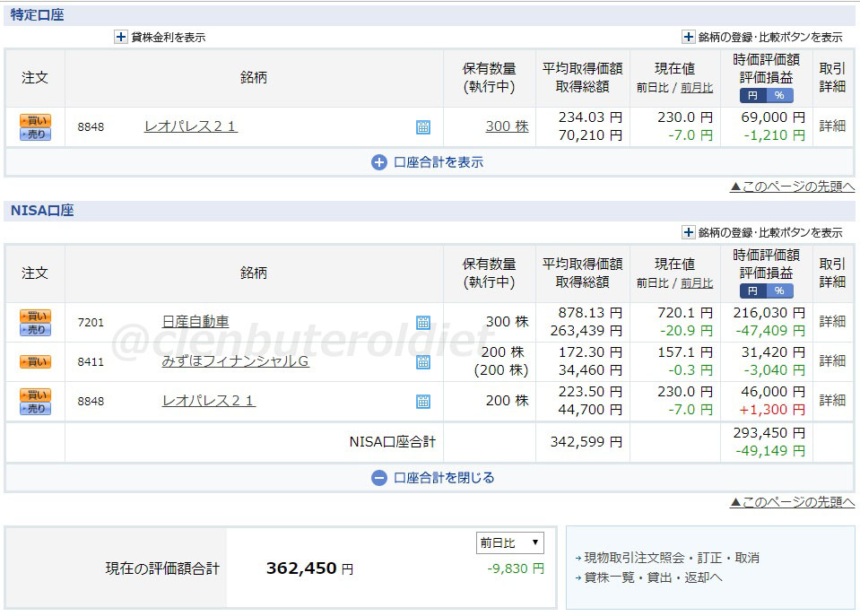Click the calendar icon for 日産自動車
The width and height of the screenshot is (860, 616).
(x=423, y=323)
